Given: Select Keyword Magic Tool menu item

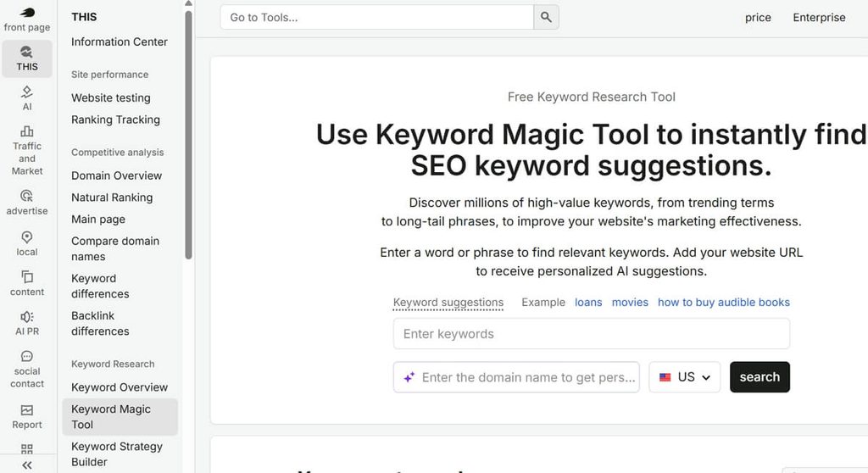Looking at the screenshot, I should click(120, 416).
